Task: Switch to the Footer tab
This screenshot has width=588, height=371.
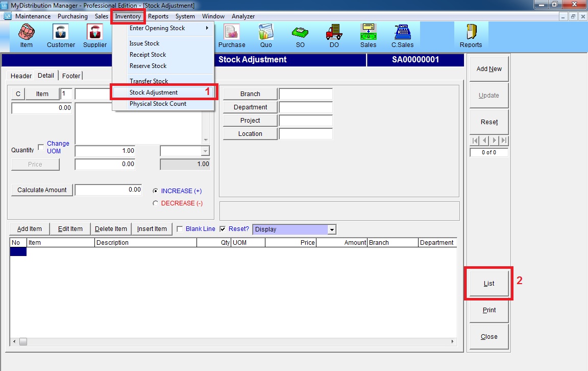Action: click(71, 76)
